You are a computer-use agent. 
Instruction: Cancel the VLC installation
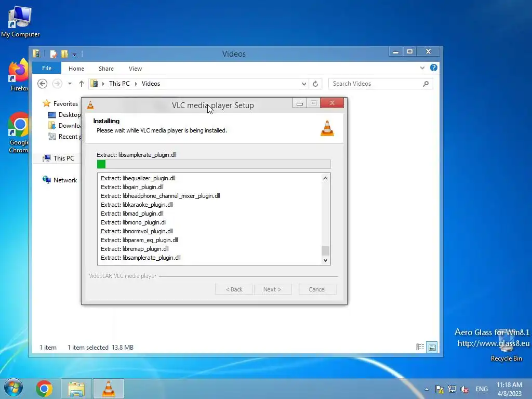coord(317,289)
